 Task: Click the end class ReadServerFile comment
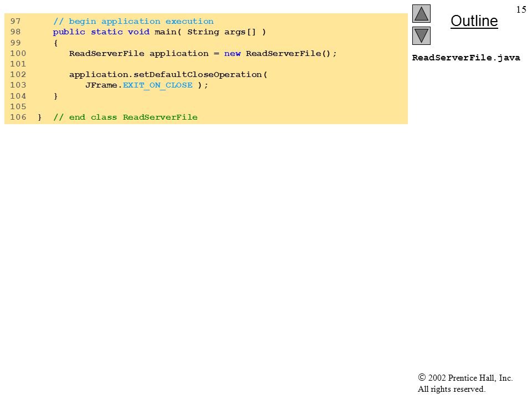coord(125,117)
